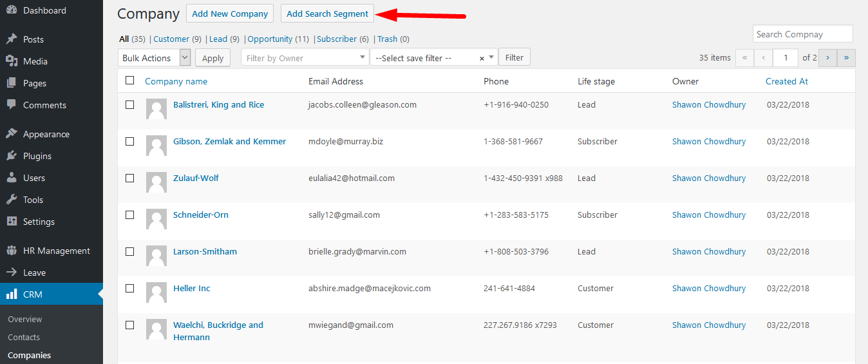Click the Posts pushpin icon
The width and height of the screenshot is (868, 364).
[x=12, y=39]
